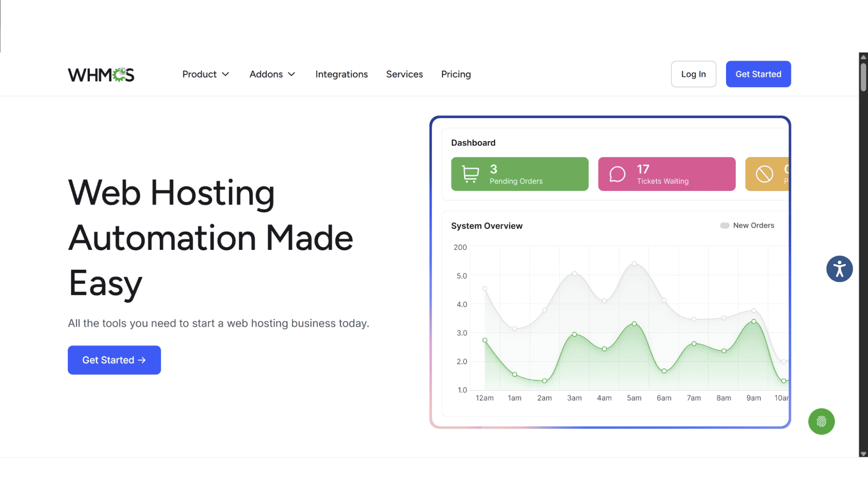
Task: Expand the Addons dropdown chevron
Action: click(x=292, y=74)
